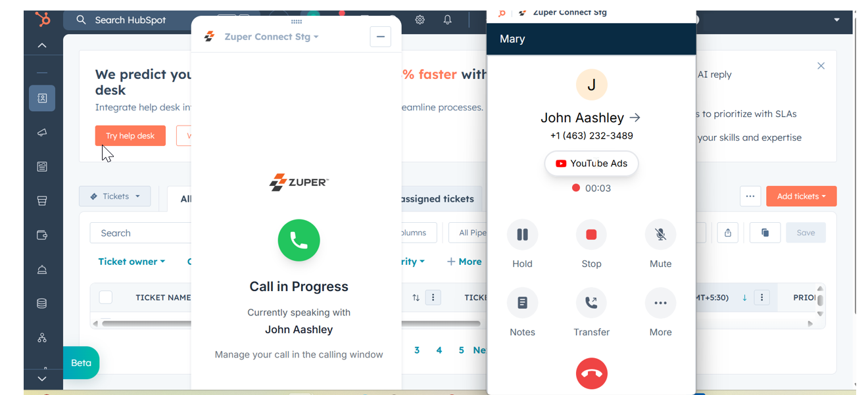
Task: Open notifications bell
Action: [x=447, y=20]
